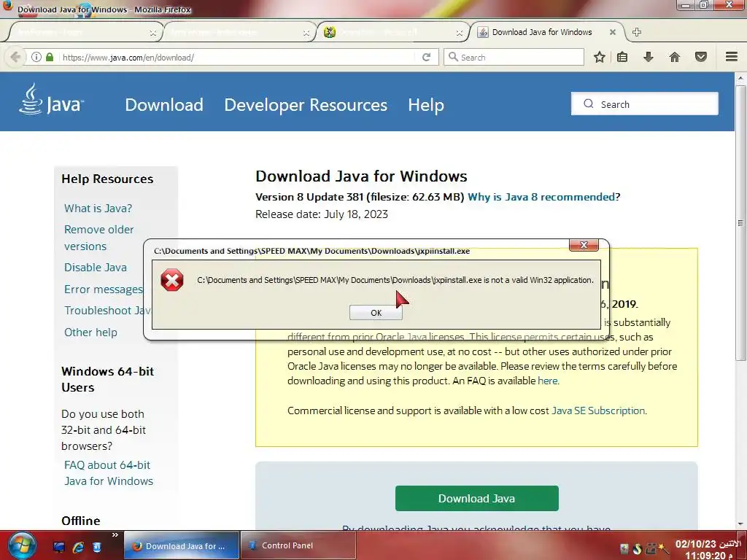Image resolution: width=747 pixels, height=560 pixels.
Task: Open the 'Error messages' link
Action: click(104, 289)
